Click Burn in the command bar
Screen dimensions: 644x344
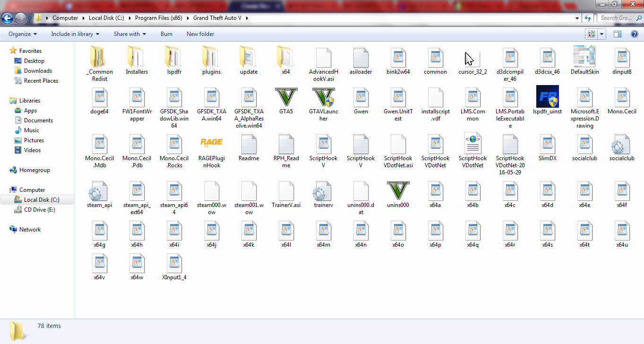coord(166,34)
